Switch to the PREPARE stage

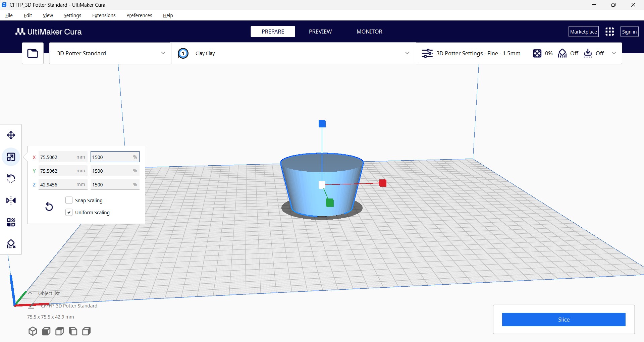point(273,32)
